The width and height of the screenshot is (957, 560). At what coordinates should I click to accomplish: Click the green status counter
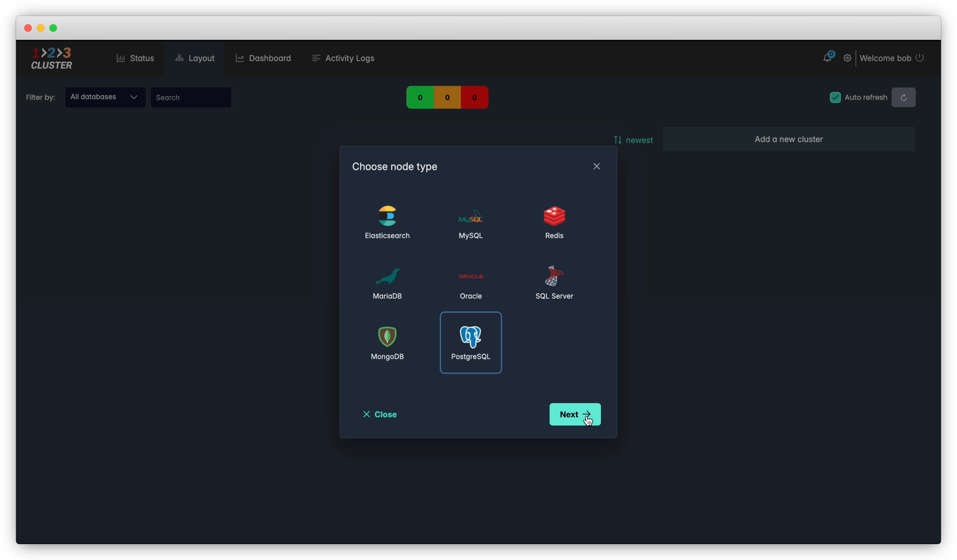420,97
